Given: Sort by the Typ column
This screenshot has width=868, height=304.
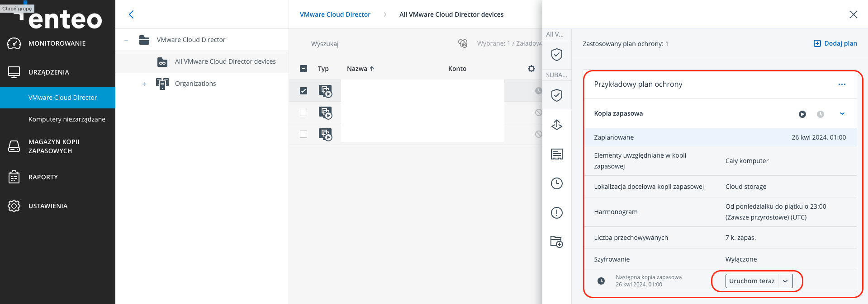Looking at the screenshot, I should (x=323, y=69).
